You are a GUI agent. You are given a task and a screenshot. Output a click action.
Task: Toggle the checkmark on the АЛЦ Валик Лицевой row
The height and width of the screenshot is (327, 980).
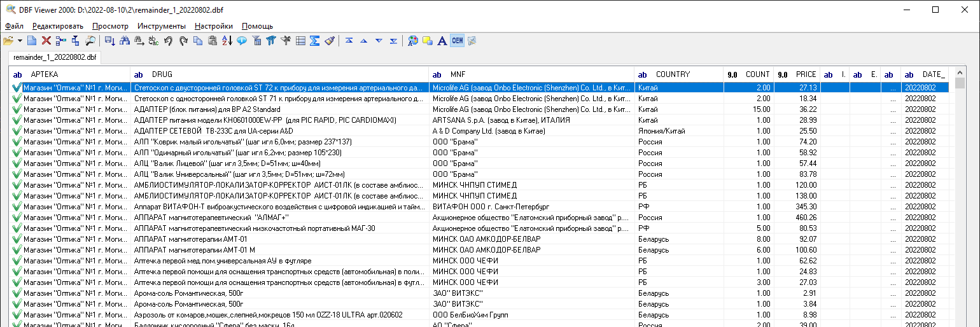(17, 163)
